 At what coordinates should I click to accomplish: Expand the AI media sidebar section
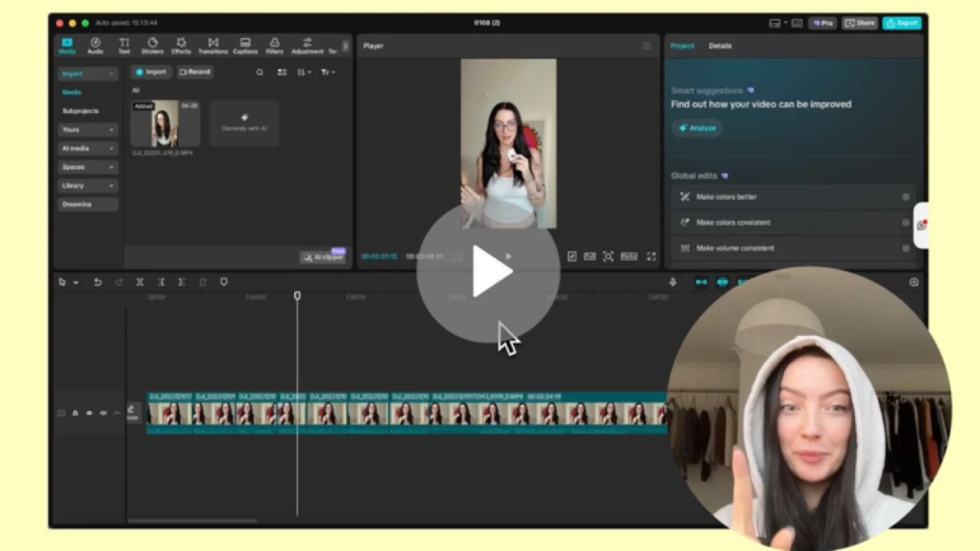point(88,148)
